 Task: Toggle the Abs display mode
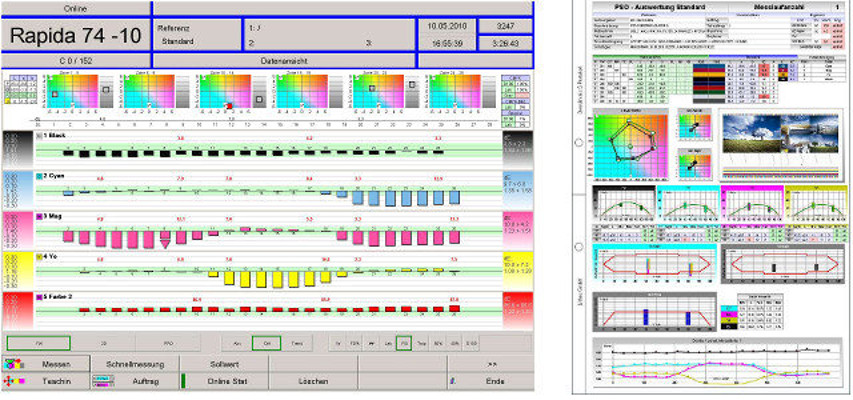tap(236, 343)
